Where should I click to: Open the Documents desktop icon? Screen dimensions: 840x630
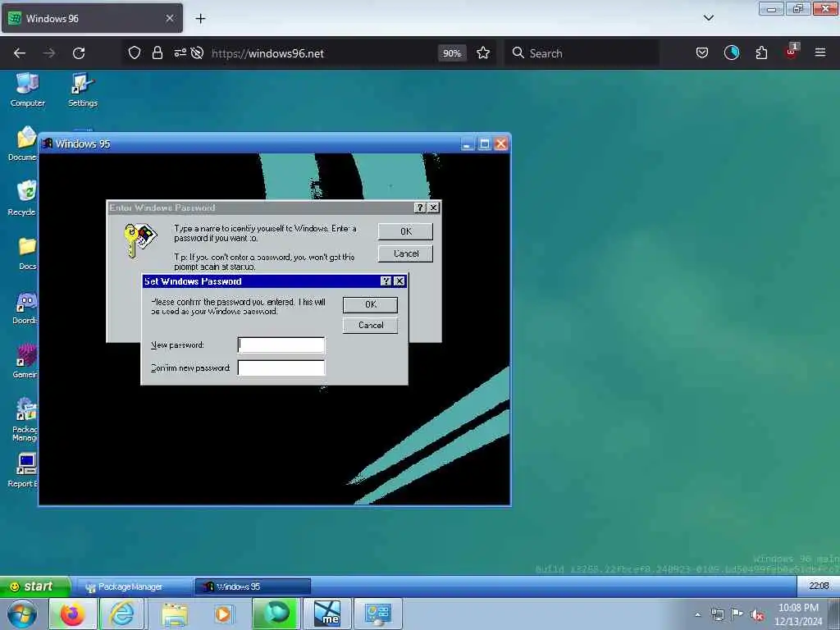24,144
